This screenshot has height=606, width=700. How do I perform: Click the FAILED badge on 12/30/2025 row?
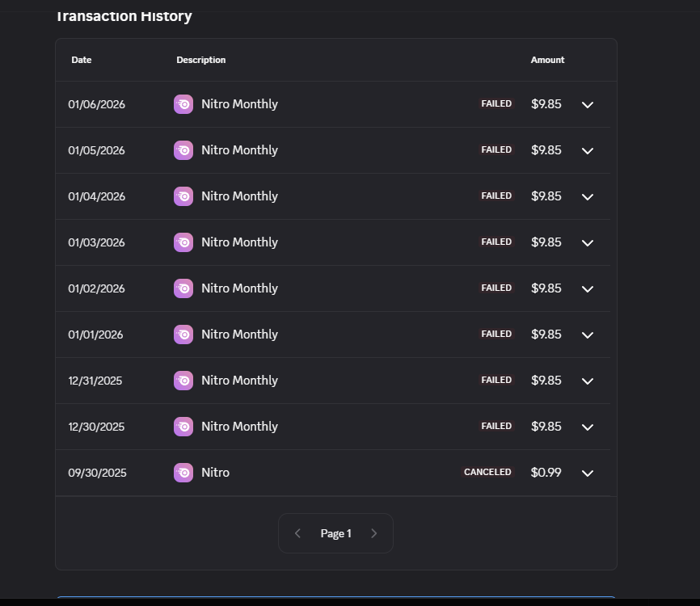496,426
